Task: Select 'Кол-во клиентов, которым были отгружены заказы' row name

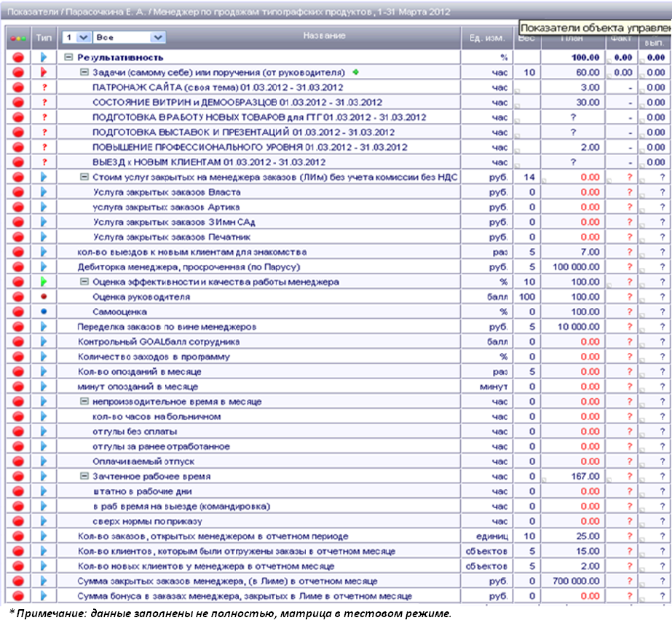Action: click(x=236, y=551)
